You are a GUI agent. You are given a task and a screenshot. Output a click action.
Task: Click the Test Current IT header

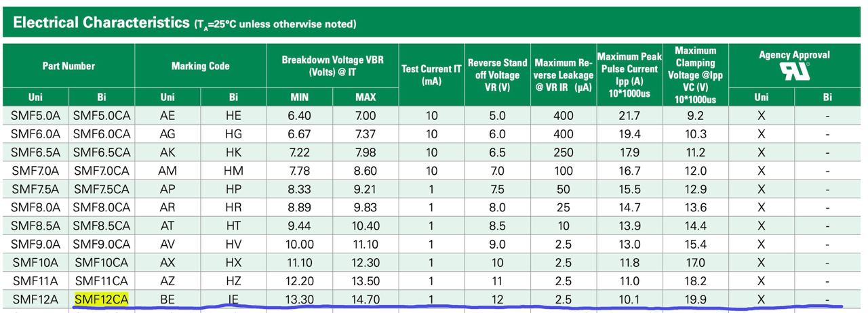pos(431,75)
